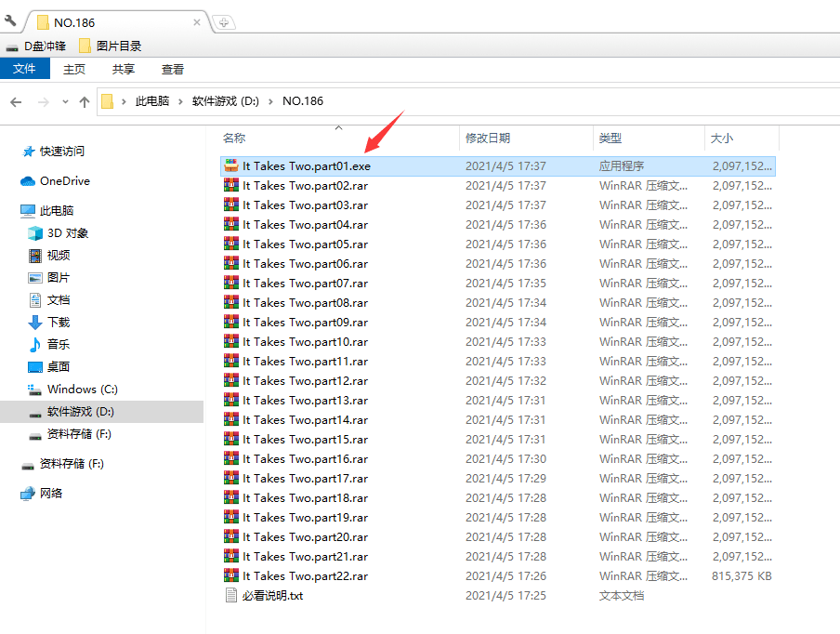840x634 pixels.
Task: Select It Takes Two.part20.rar file
Action: (x=498, y=537)
